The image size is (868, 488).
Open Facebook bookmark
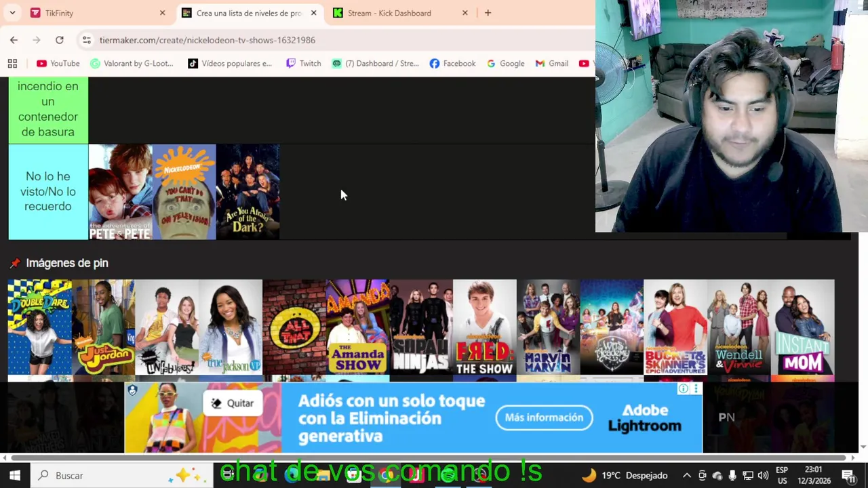pos(452,64)
